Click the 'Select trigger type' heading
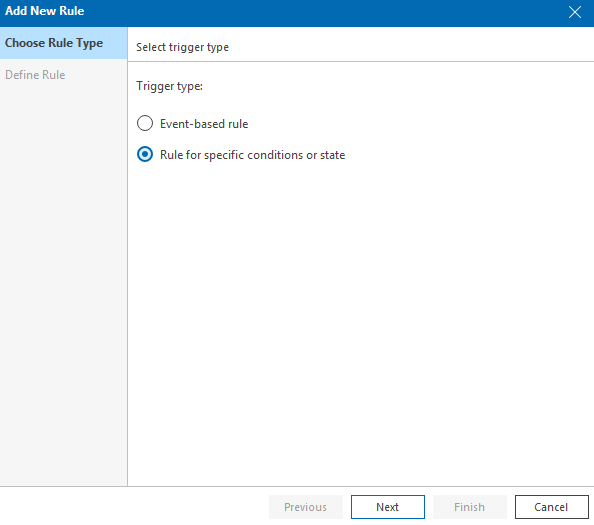Viewport: 594px width, 525px height. coord(182,47)
